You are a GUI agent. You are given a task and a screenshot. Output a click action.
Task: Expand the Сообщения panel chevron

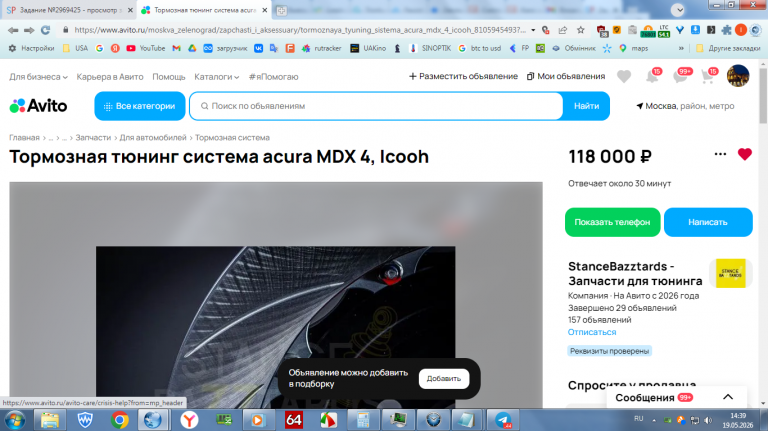[728, 397]
